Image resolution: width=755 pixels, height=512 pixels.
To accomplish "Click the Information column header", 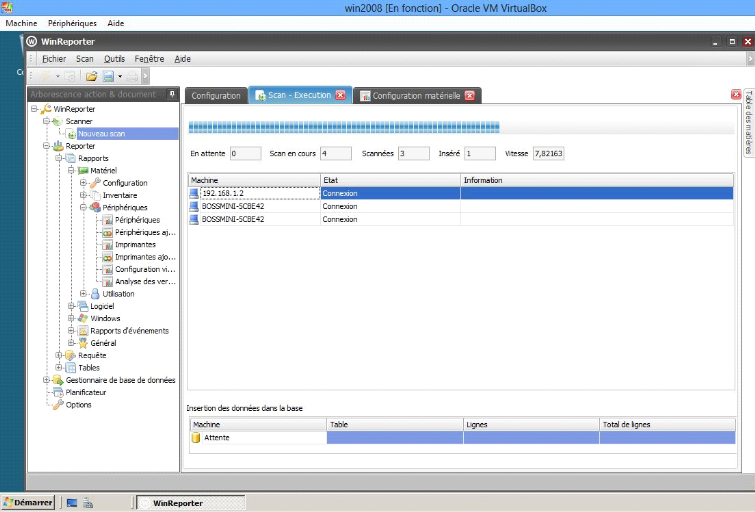I will 597,180.
